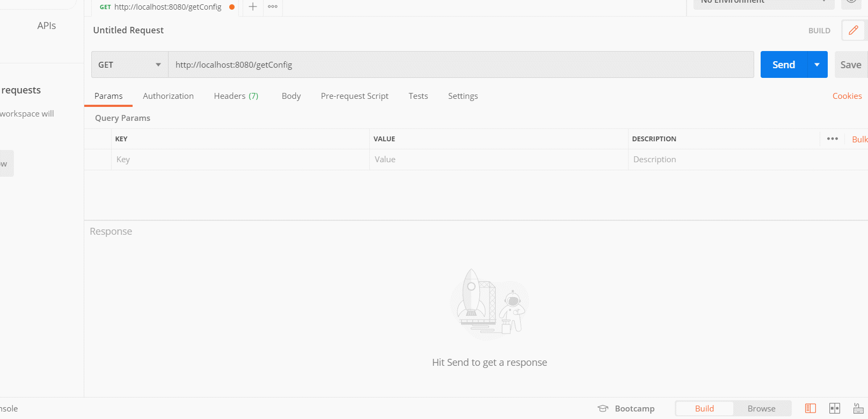Click the Description field in Query Params
Image resolution: width=868 pixels, height=419 pixels.
point(748,160)
